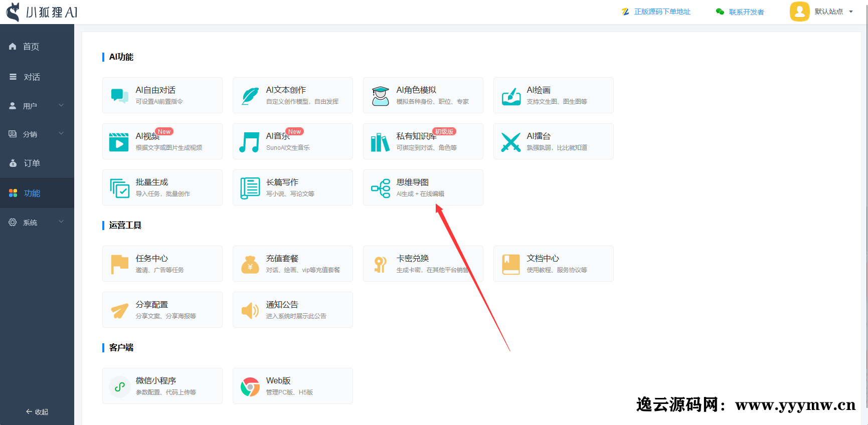The height and width of the screenshot is (425, 868).
Task: Click the AI音乐 music note icon
Action: 249,142
